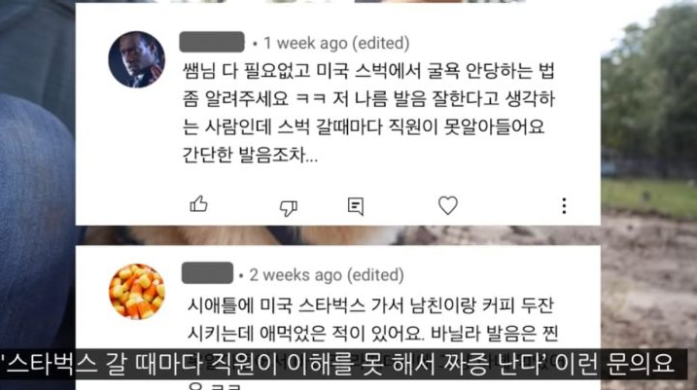This screenshot has width=697, height=390.
Task: Click the furry background strip between comments
Action: coord(338,235)
